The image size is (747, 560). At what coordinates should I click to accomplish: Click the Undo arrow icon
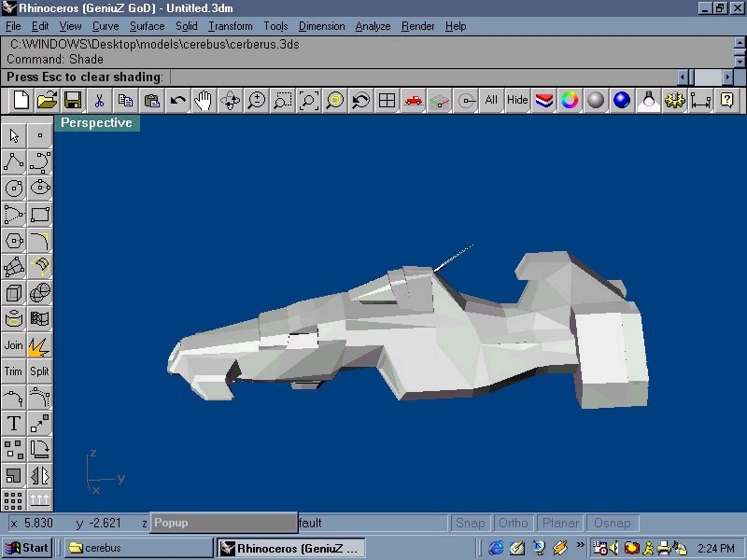[177, 100]
